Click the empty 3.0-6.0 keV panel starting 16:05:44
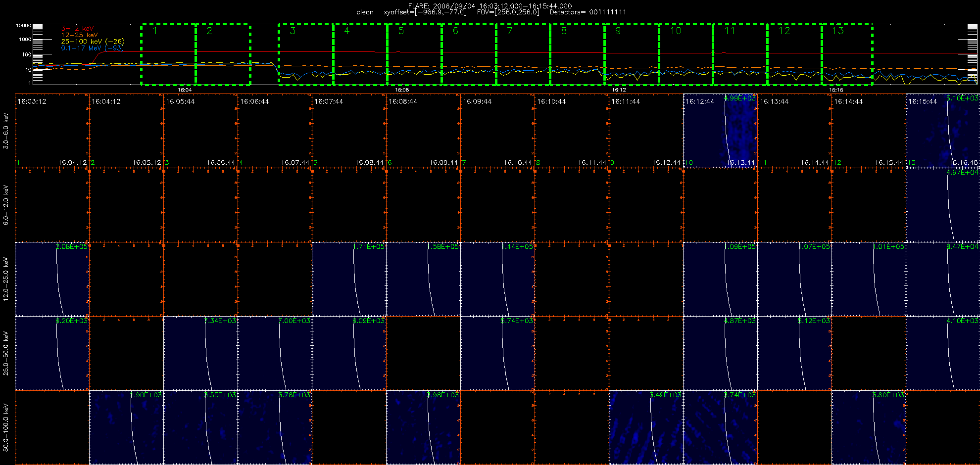980x465 pixels. pos(200,131)
